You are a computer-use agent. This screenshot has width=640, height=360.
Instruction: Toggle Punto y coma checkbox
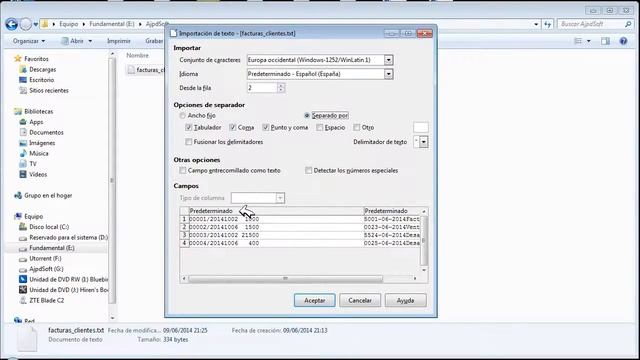[266, 127]
